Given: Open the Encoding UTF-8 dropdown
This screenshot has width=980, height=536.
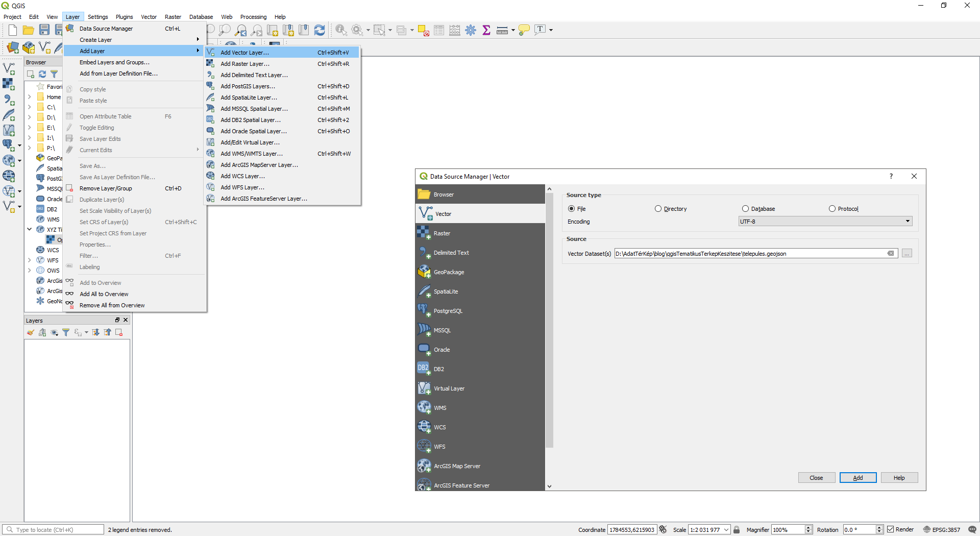Looking at the screenshot, I should click(x=825, y=222).
